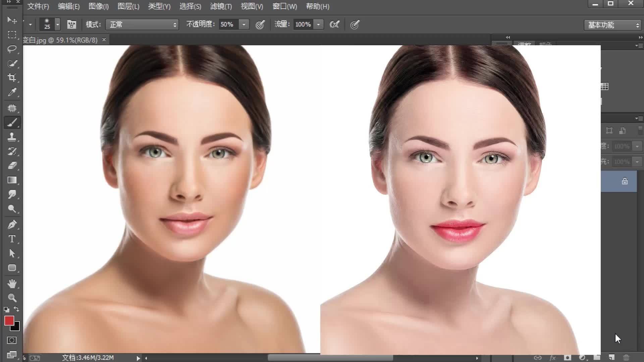Select the Pen tool
644x362 pixels.
click(12, 225)
